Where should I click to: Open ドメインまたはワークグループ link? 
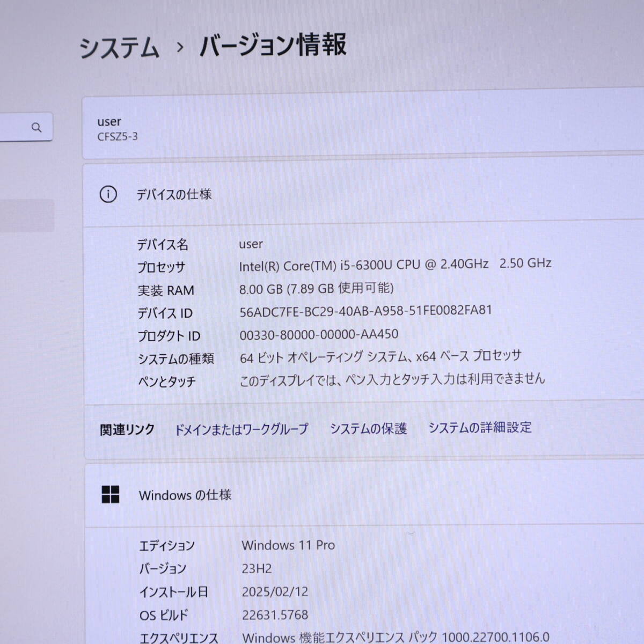241,429
